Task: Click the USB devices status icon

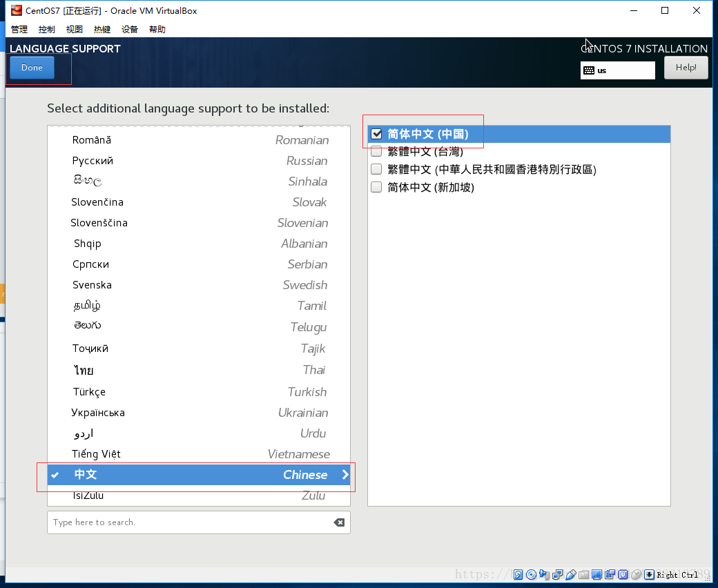Action: 571,575
